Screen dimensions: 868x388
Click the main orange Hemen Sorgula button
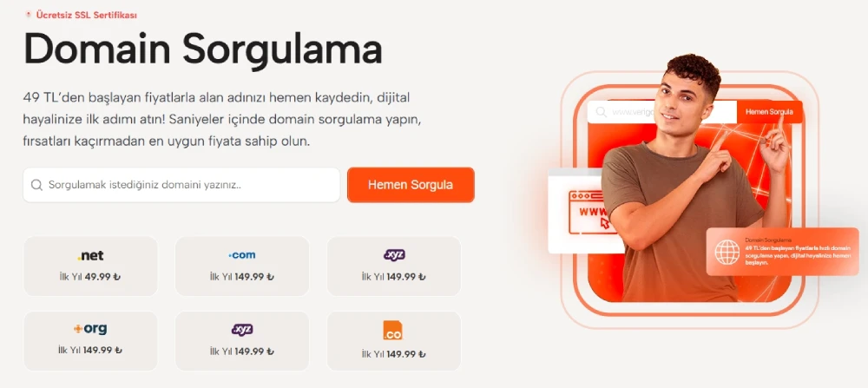(411, 185)
